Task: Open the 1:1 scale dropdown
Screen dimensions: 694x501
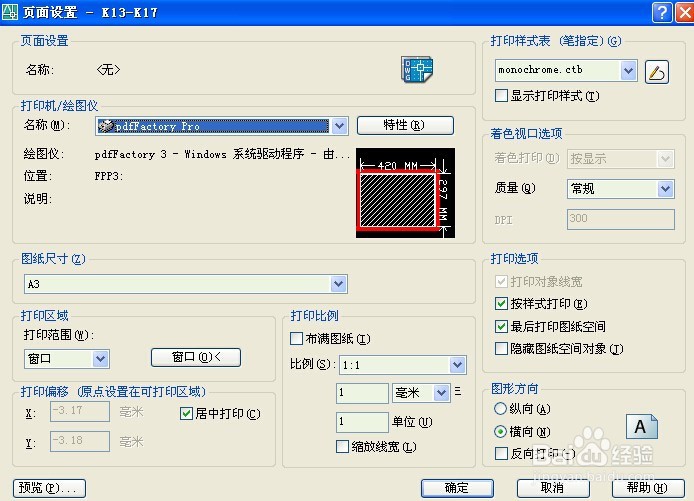Action: click(x=457, y=365)
